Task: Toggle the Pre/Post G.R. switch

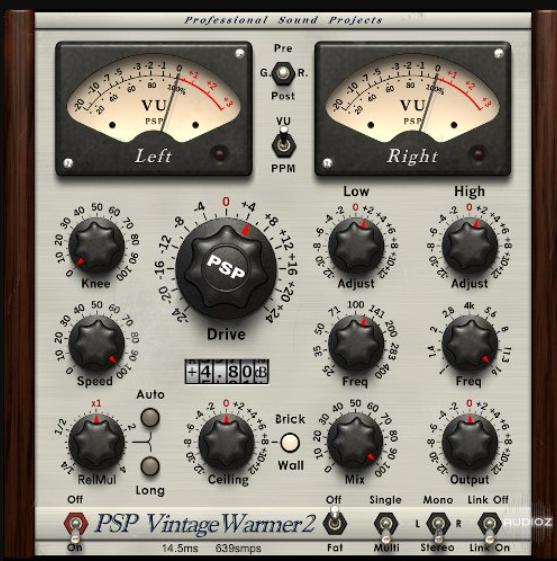Action: 283,73
